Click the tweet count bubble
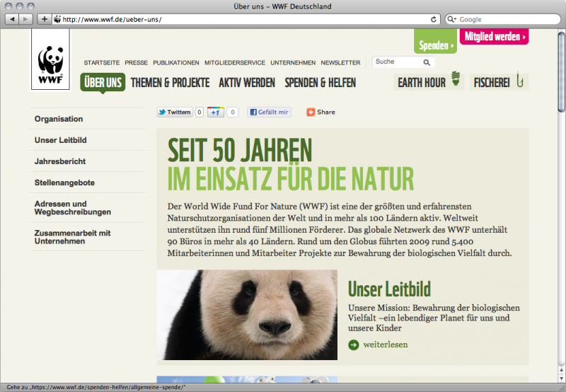The height and width of the screenshot is (392, 566). click(199, 113)
